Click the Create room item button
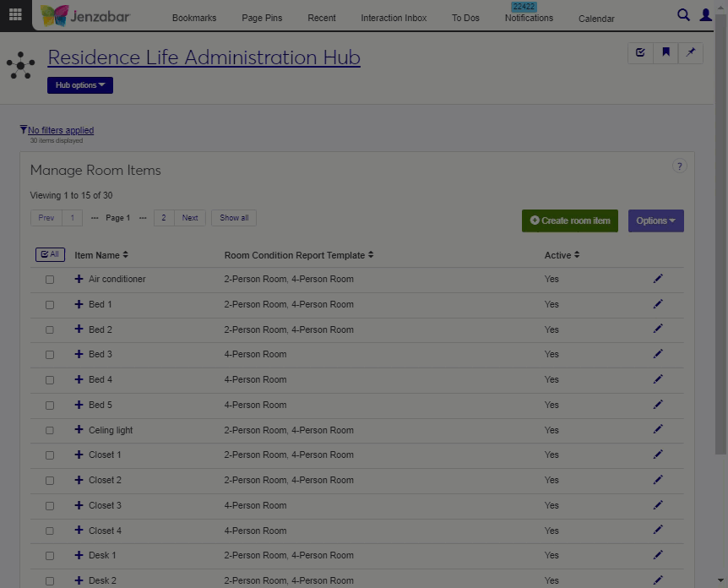This screenshot has height=588, width=728. pyautogui.click(x=570, y=220)
